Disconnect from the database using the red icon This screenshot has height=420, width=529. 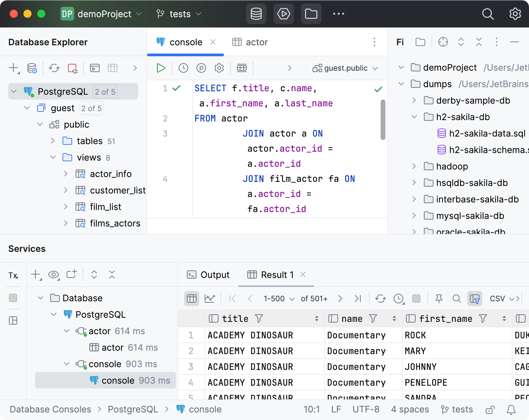[72, 68]
